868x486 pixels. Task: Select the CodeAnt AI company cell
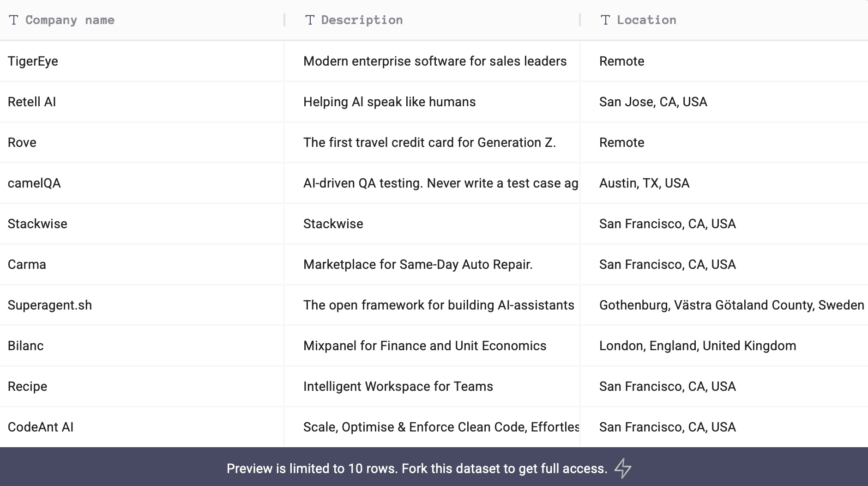[x=40, y=427]
